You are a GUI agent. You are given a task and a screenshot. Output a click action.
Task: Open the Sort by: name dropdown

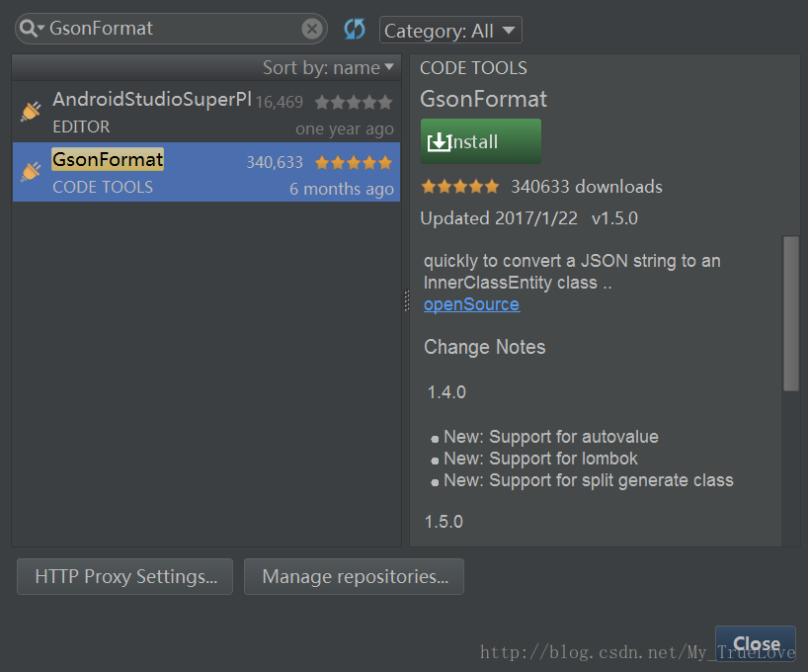click(328, 67)
